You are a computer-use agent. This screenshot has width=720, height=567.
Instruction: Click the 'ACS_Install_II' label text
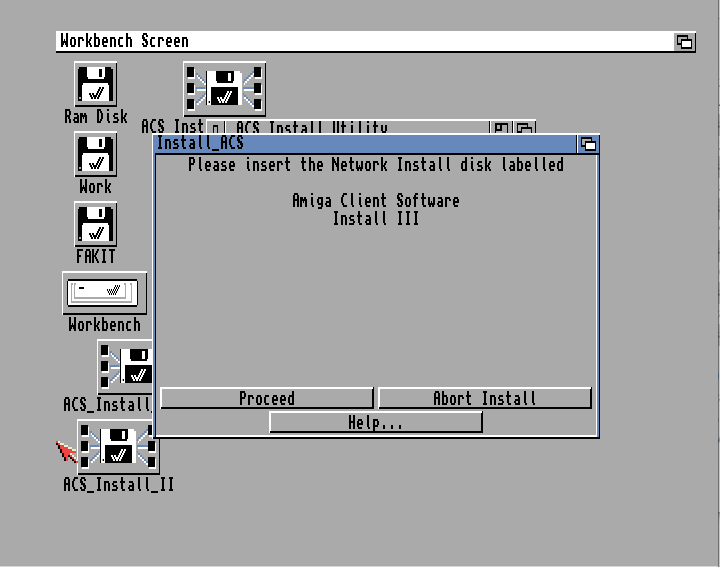point(118,484)
